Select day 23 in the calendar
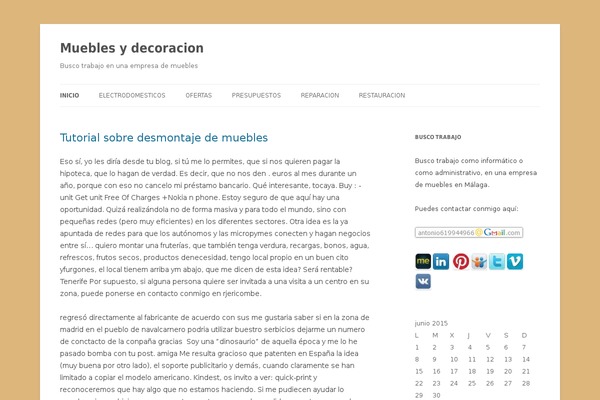Screen dimensions: 600x400 tap(436, 383)
